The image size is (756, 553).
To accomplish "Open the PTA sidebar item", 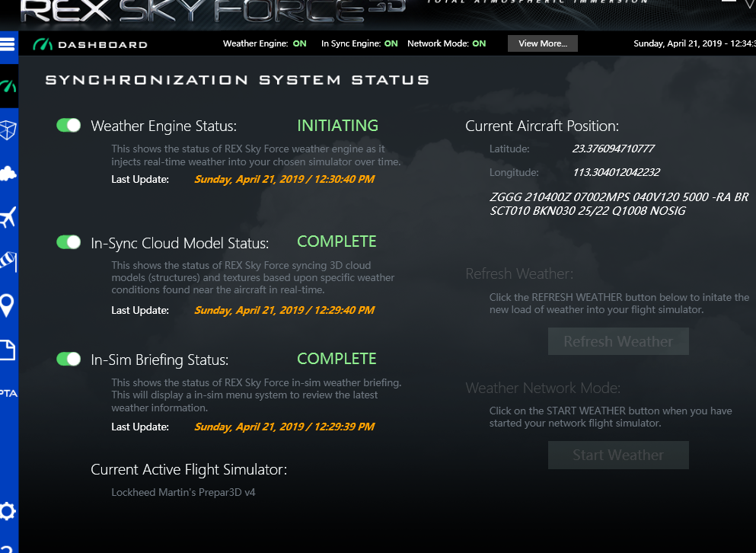I will click(8, 393).
